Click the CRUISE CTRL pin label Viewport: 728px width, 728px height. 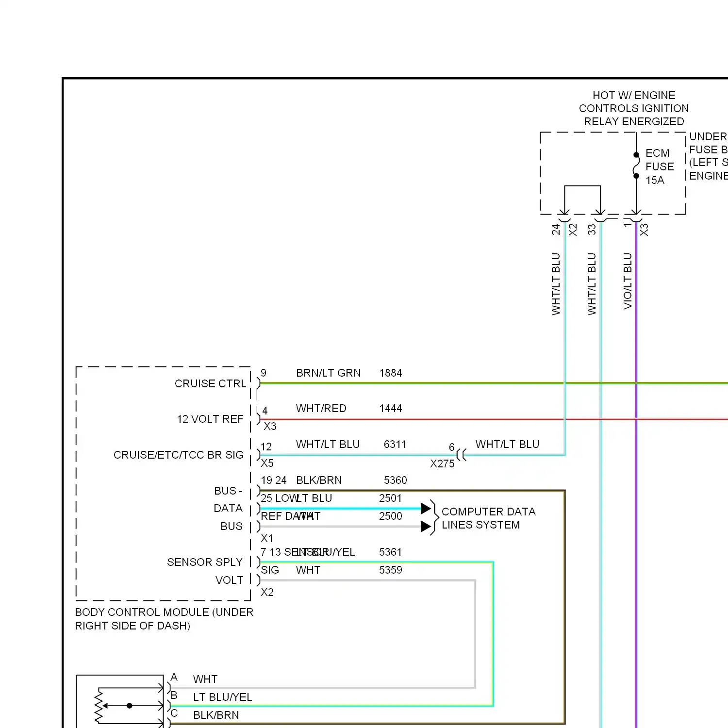coord(210,383)
